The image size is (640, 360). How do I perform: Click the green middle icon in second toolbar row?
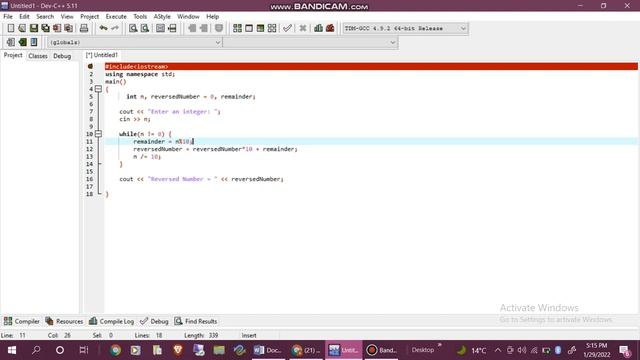[x=22, y=42]
